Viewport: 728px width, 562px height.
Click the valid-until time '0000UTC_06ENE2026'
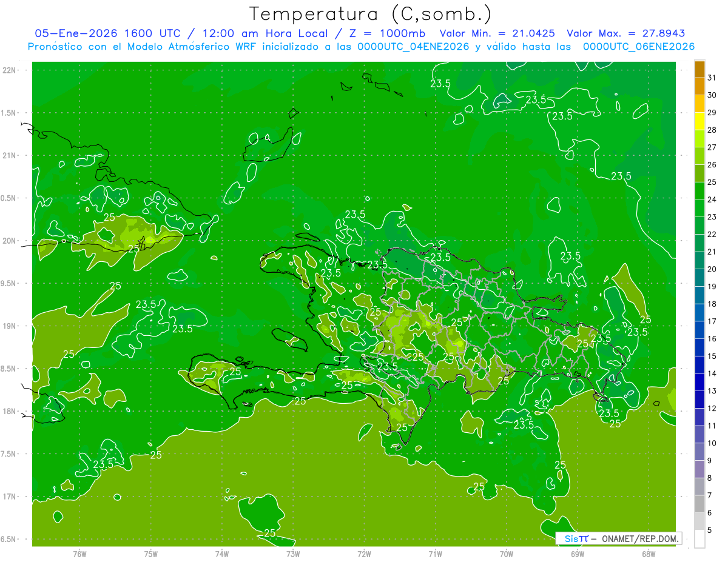(639, 47)
